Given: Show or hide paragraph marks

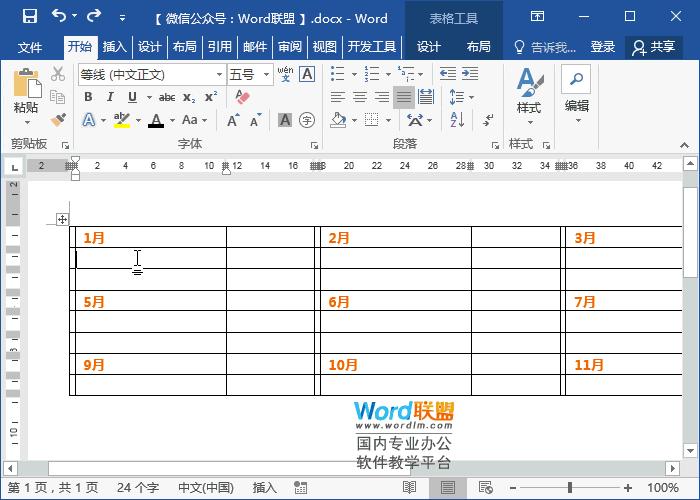Looking at the screenshot, I should click(x=488, y=120).
